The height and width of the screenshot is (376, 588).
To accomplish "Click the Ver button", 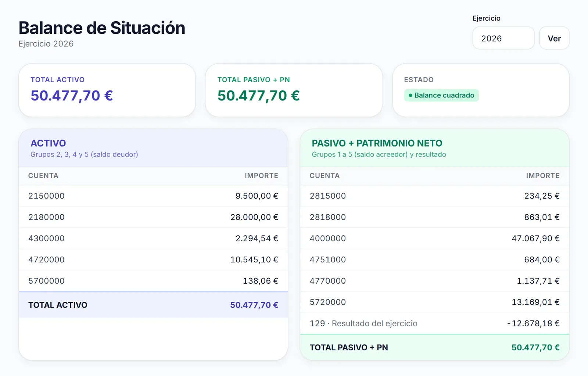I will 554,38.
